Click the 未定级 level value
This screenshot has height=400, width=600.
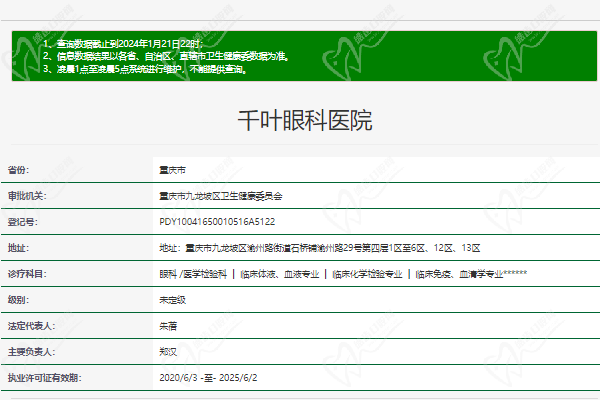172,300
